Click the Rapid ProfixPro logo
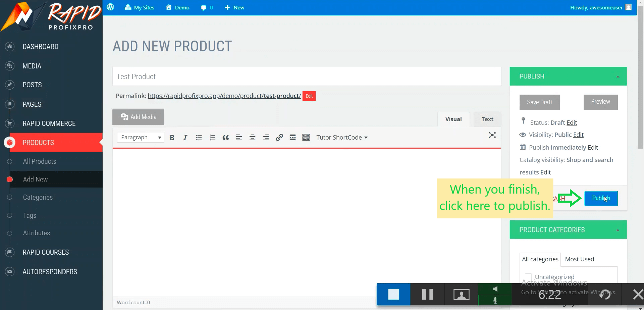The height and width of the screenshot is (310, 644). pos(51,16)
